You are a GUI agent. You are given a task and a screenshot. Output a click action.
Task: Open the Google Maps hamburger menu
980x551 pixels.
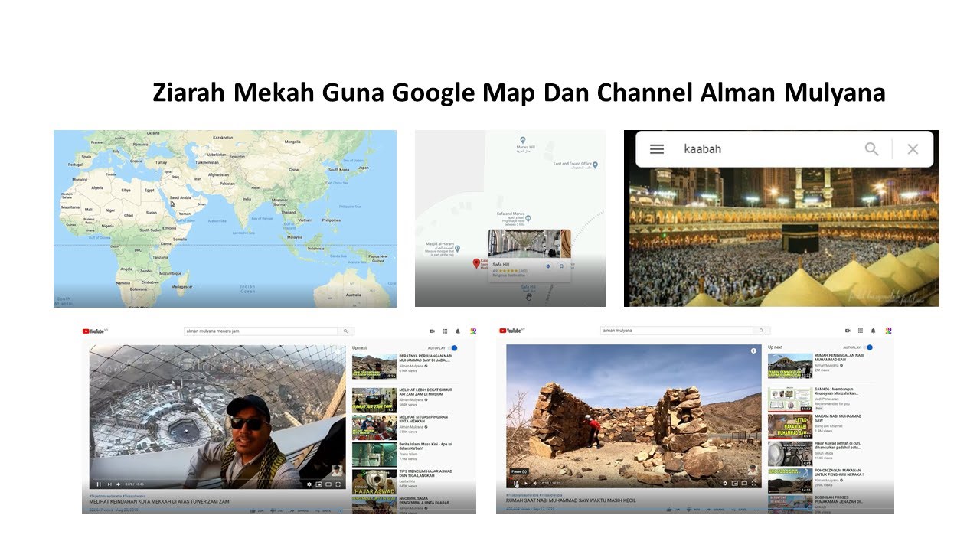(x=657, y=148)
